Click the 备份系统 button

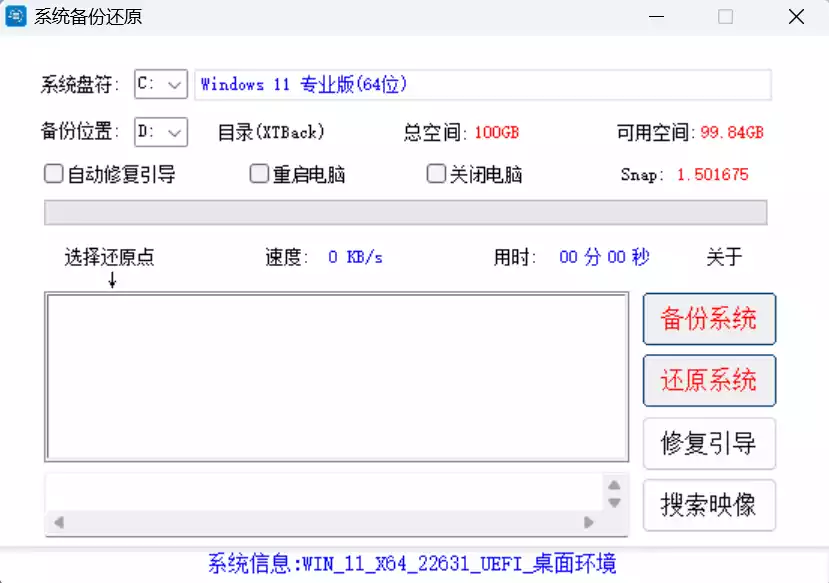click(x=709, y=318)
